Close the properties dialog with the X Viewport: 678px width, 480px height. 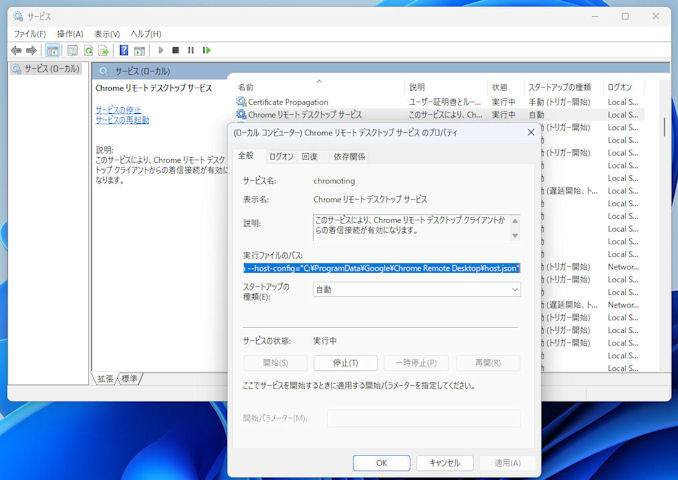pyautogui.click(x=531, y=132)
